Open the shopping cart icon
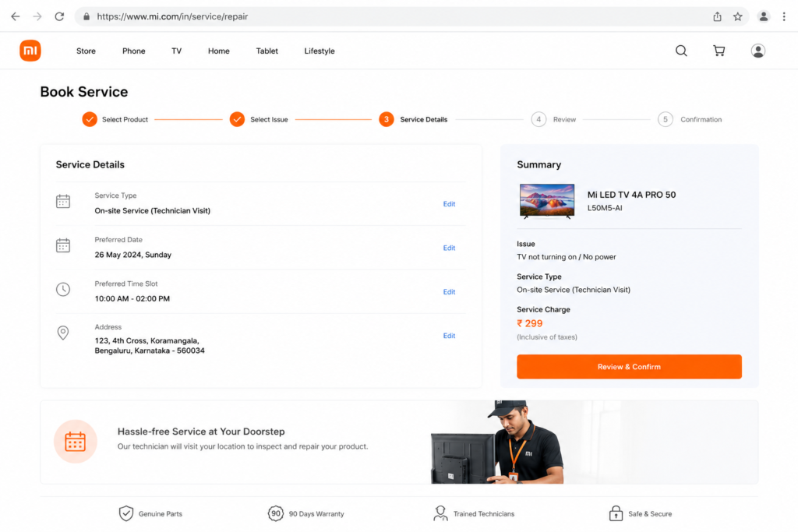The width and height of the screenshot is (798, 532). pyautogui.click(x=719, y=51)
